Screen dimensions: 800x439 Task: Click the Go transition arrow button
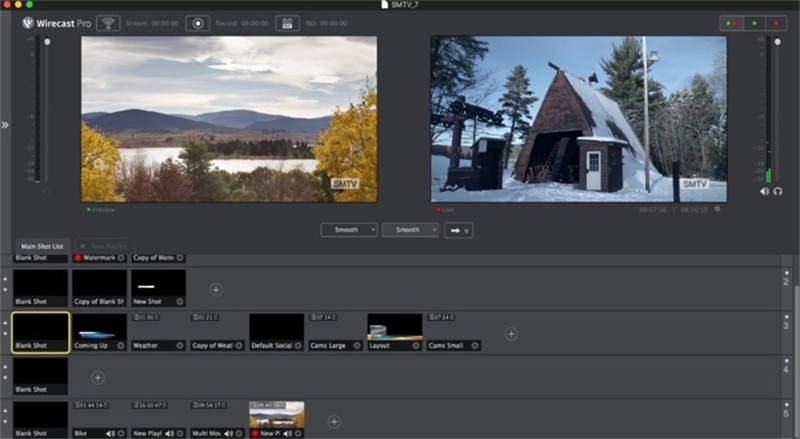pyautogui.click(x=459, y=230)
